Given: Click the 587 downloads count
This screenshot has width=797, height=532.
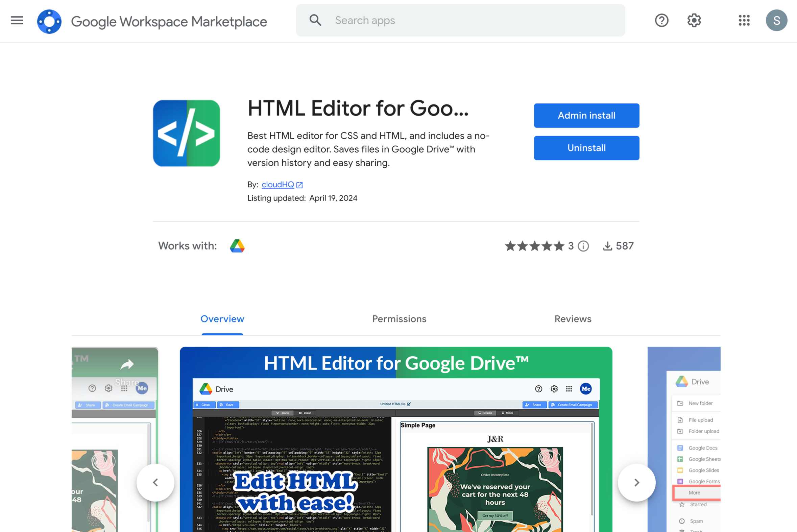Looking at the screenshot, I should (x=624, y=246).
